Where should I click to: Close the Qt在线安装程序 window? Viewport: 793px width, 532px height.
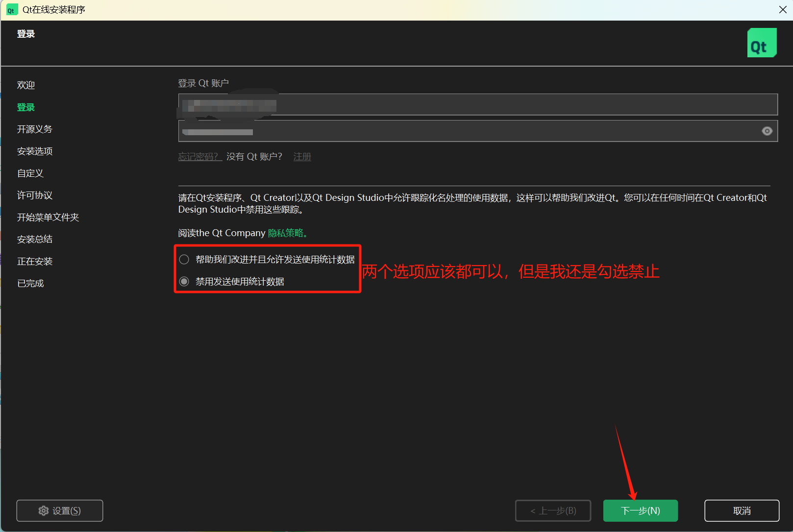coord(783,10)
